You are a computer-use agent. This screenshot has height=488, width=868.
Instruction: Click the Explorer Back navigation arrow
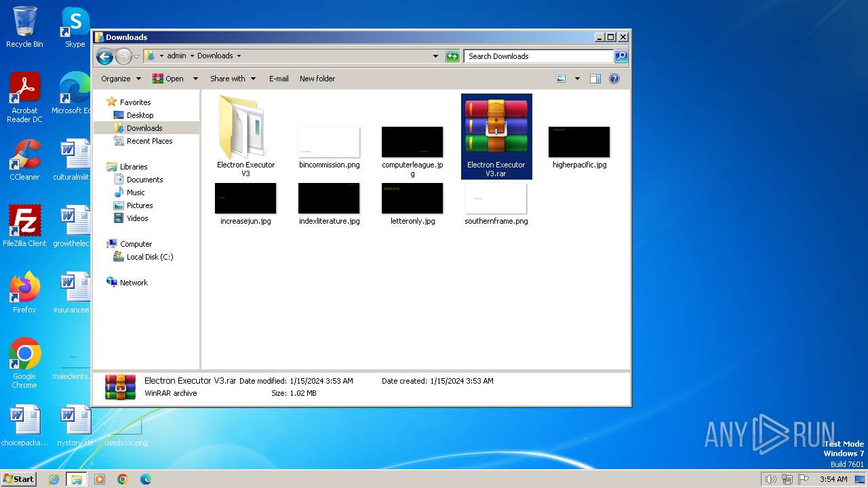click(x=104, y=56)
